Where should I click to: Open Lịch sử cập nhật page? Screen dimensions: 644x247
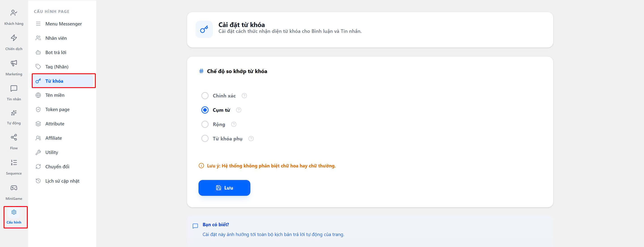(x=62, y=181)
